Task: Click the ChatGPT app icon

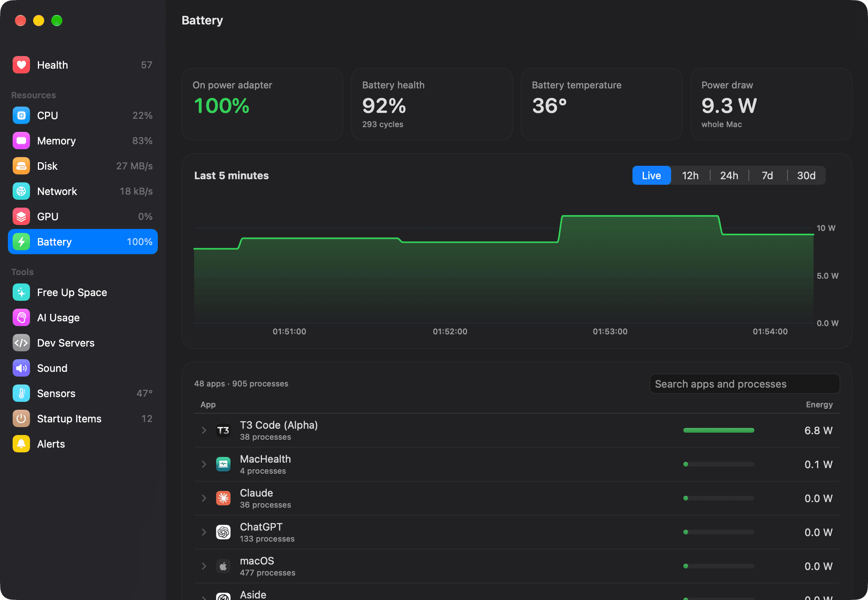Action: 223,532
